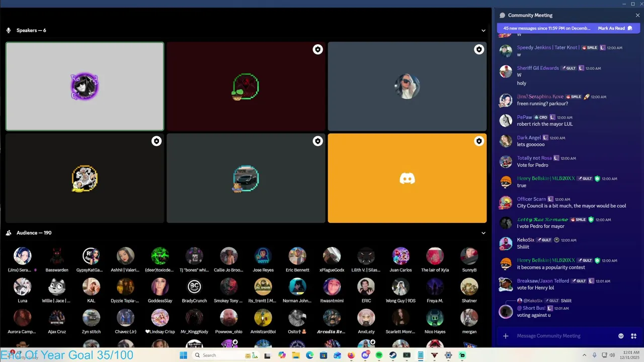Click audience member Eric Bennett
Screen dimensions: 644x362
coord(297,260)
